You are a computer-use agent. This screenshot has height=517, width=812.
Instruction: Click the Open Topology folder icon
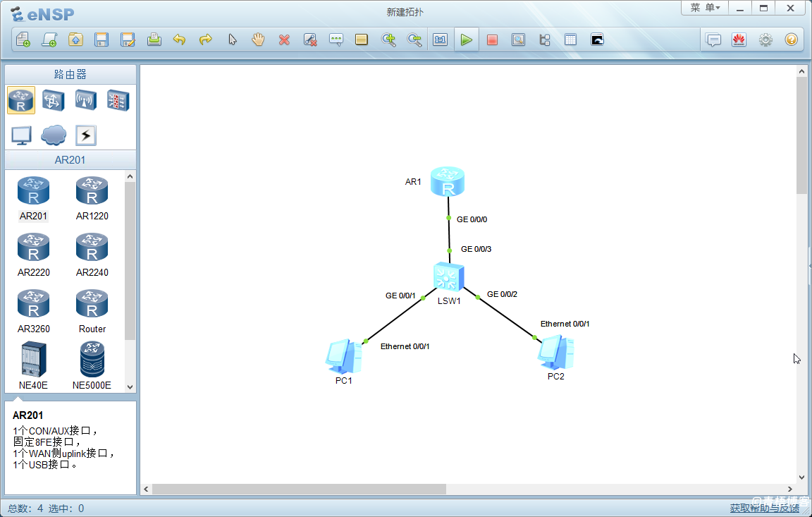coord(75,40)
